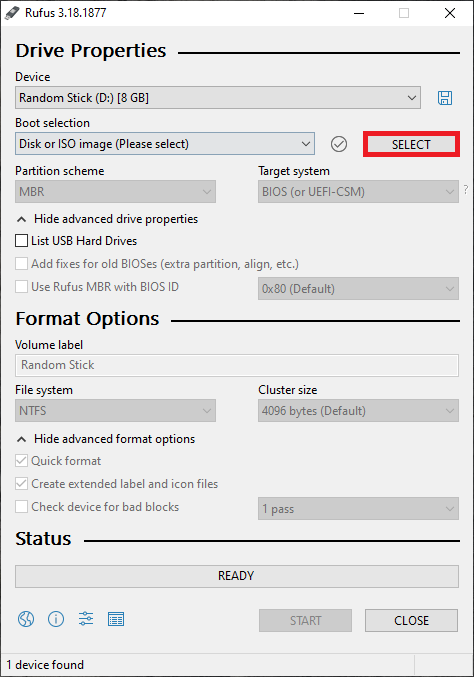Click the save disk image icon

(x=445, y=98)
